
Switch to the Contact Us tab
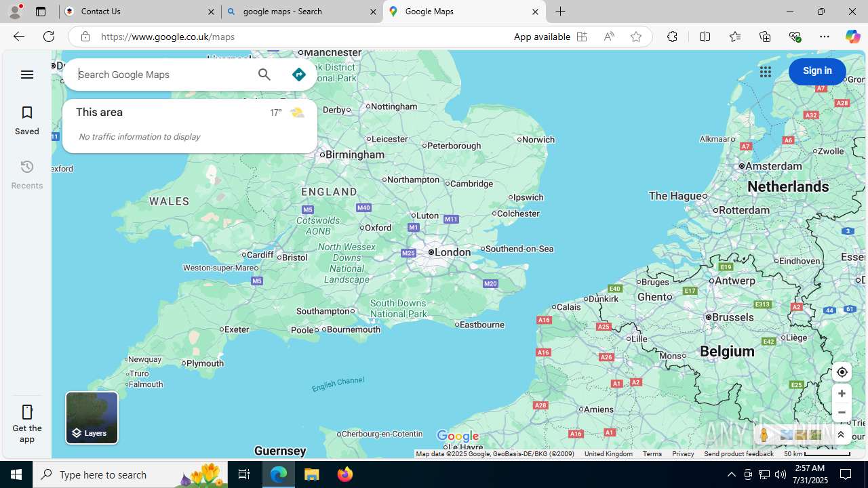click(x=140, y=12)
